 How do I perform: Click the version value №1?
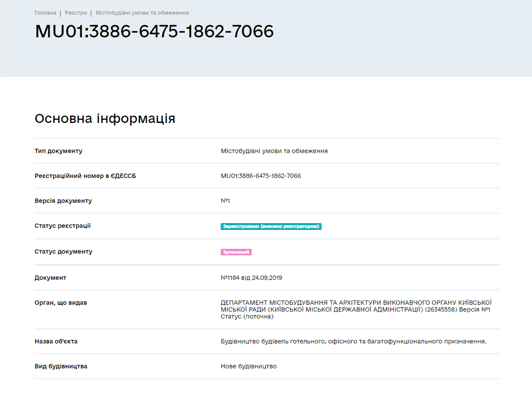[x=225, y=201]
